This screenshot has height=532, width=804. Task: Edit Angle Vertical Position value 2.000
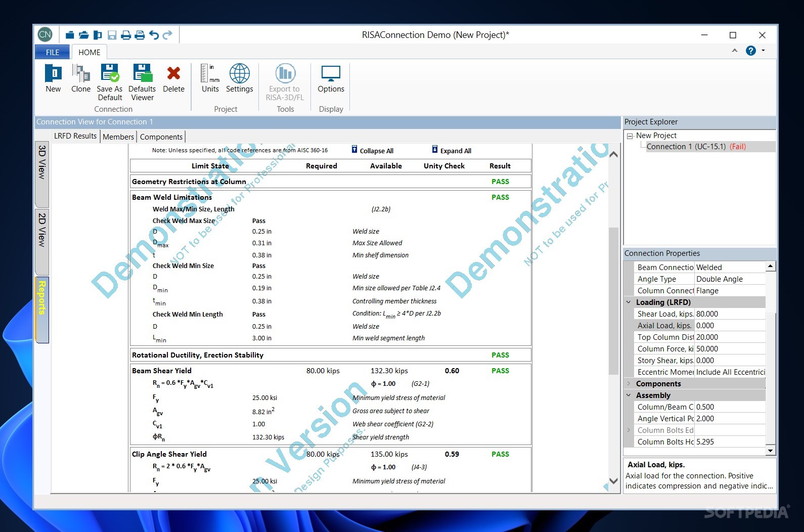tap(730, 418)
